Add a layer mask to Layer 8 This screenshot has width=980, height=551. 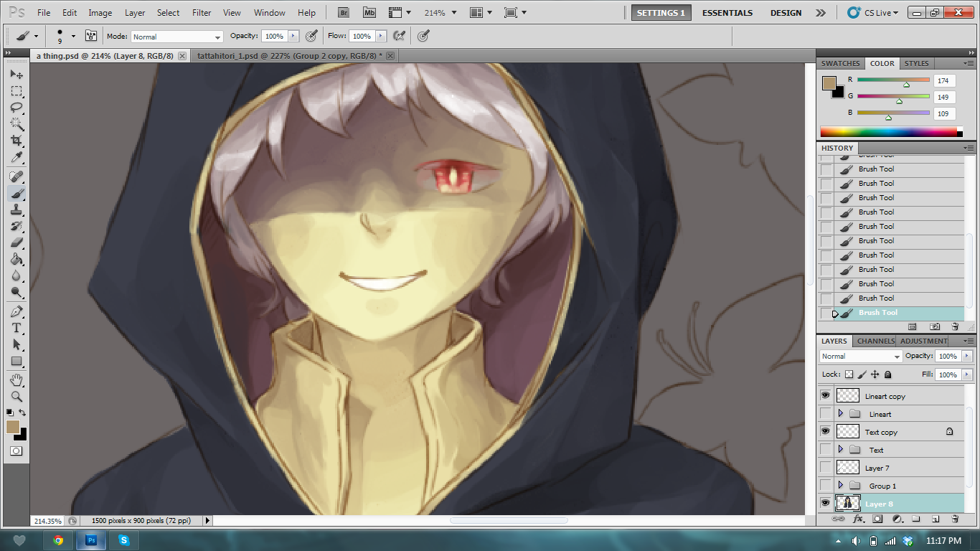coord(877,519)
